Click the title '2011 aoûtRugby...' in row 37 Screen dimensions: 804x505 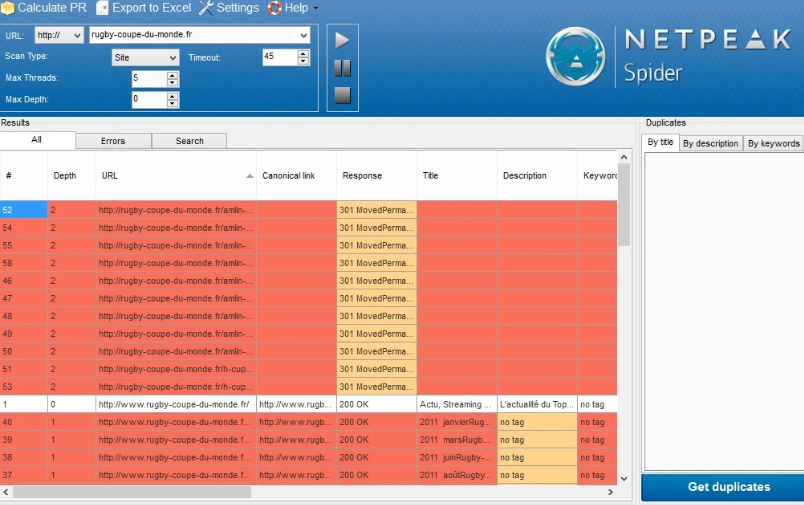click(x=457, y=475)
